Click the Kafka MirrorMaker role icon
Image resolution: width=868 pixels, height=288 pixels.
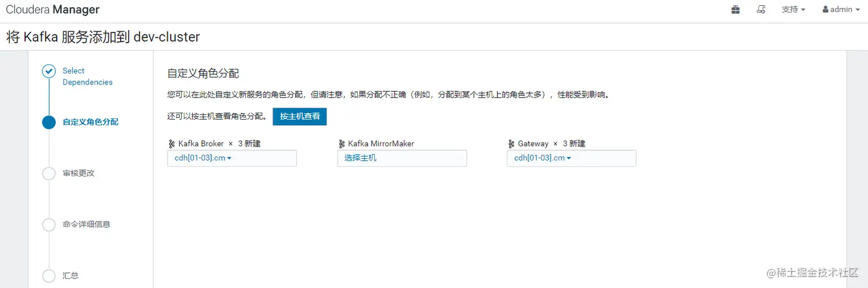[341, 144]
